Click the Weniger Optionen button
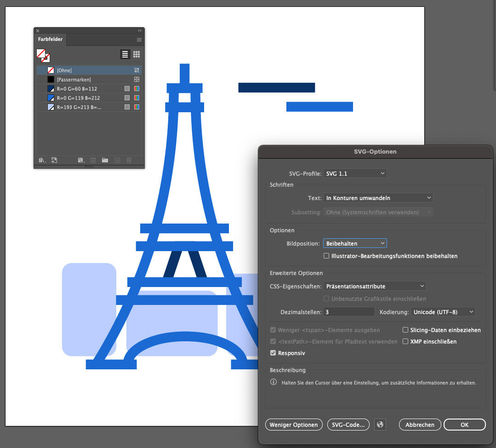Image resolution: width=496 pixels, height=448 pixels. [x=294, y=425]
